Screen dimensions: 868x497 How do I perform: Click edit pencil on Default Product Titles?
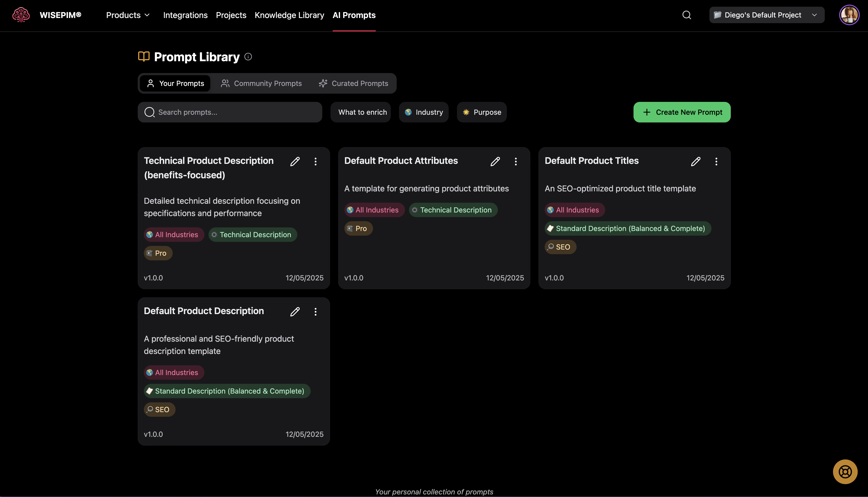(696, 162)
